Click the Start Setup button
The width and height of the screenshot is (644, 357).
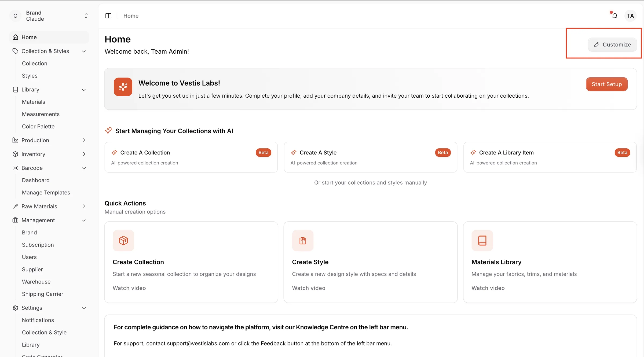tap(607, 84)
